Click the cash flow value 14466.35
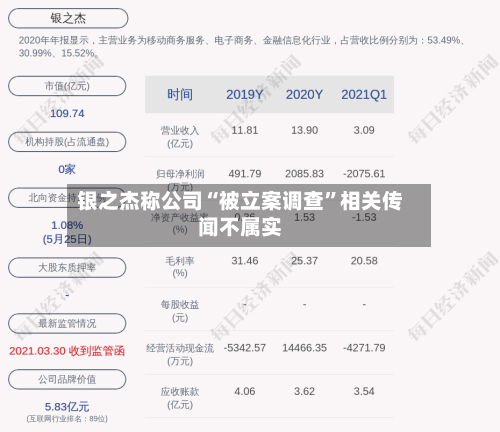 [304, 348]
